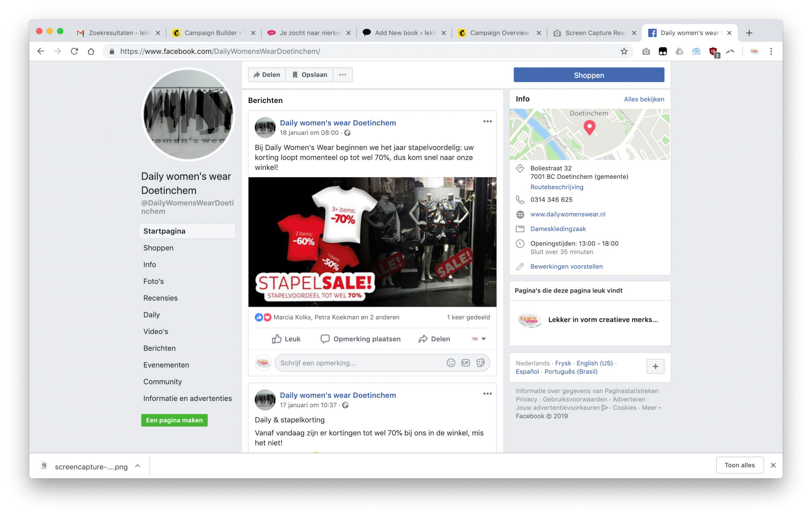Screen dimensions: 812x517
Task: Switch to the Campaign Overview tab
Action: tap(499, 33)
